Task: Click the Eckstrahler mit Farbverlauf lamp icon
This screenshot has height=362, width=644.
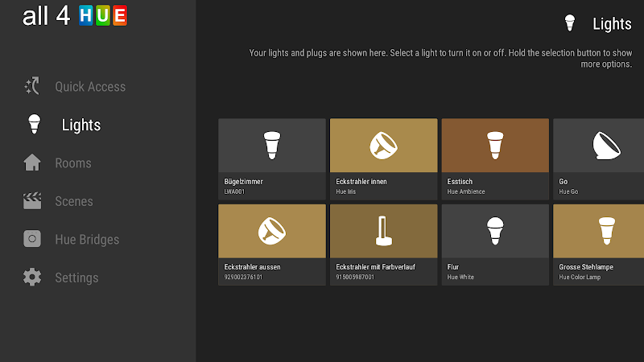Action: (384, 231)
